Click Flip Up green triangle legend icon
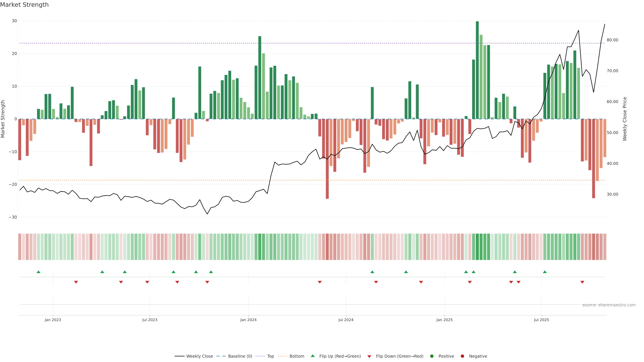 click(x=312, y=356)
